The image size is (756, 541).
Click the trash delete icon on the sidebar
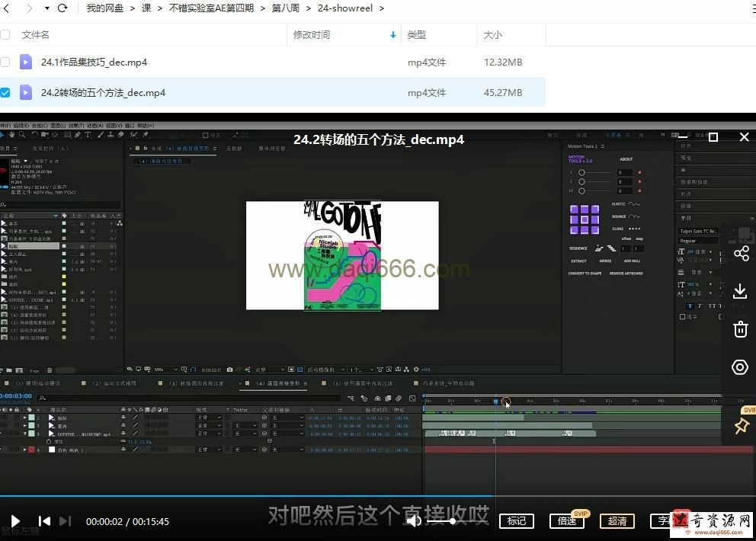click(741, 329)
